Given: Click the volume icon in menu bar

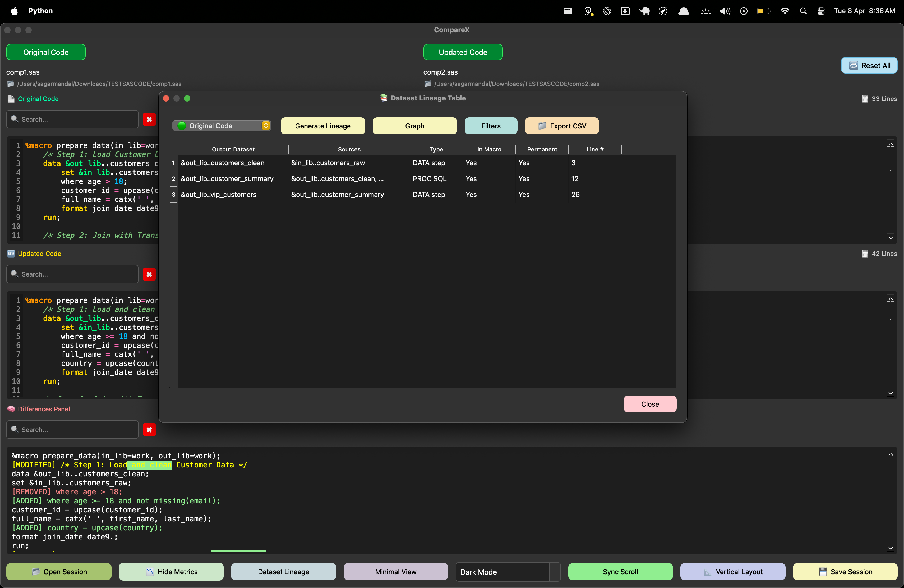Looking at the screenshot, I should click(725, 11).
